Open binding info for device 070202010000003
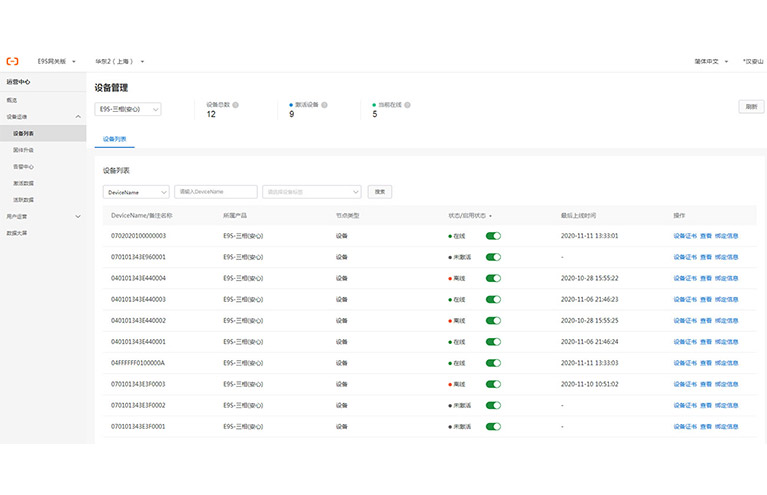767x495 pixels. [726, 236]
